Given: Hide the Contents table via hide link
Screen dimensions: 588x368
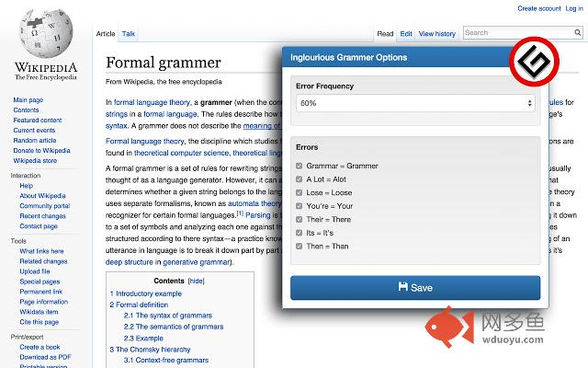Looking at the screenshot, I should [x=196, y=282].
